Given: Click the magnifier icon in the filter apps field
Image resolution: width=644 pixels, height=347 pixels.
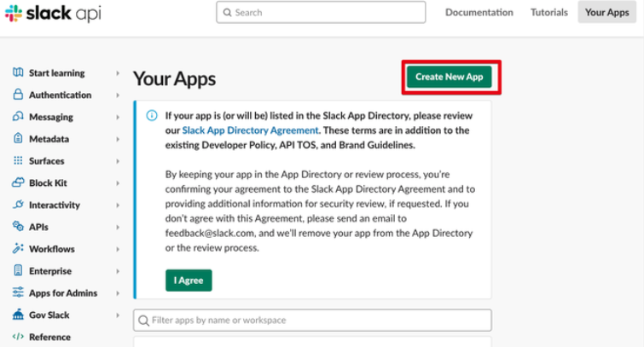Looking at the screenshot, I should [143, 321].
